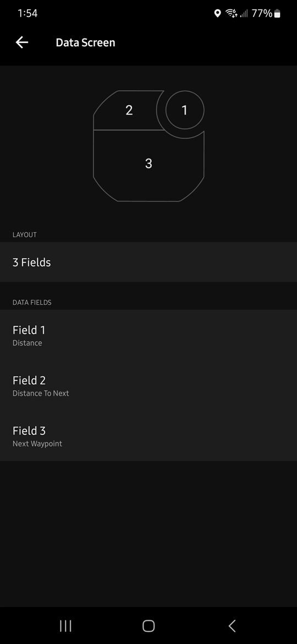This screenshot has width=297, height=644.
Task: Select field region 2 in watch preview
Action: pyautogui.click(x=129, y=110)
